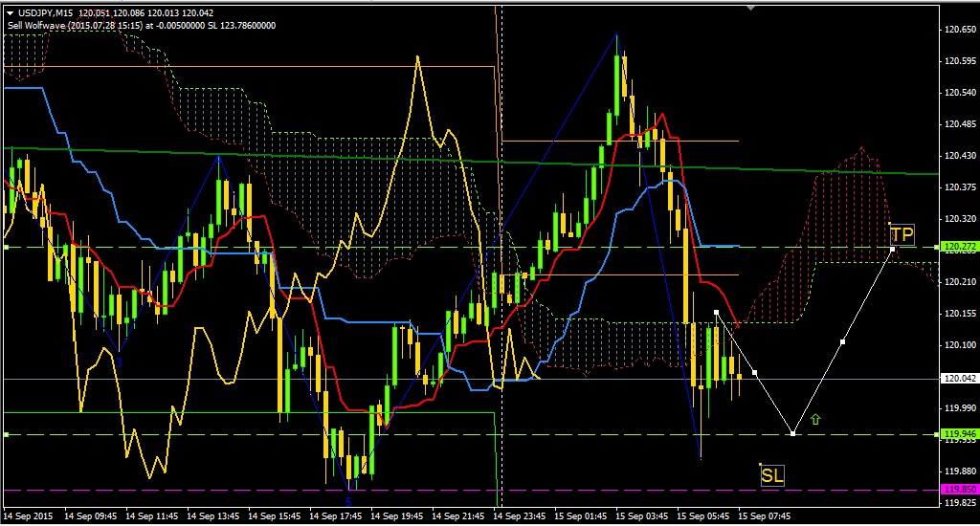Click the green 119.946 price tag
The width and height of the screenshot is (980, 526).
959,433
